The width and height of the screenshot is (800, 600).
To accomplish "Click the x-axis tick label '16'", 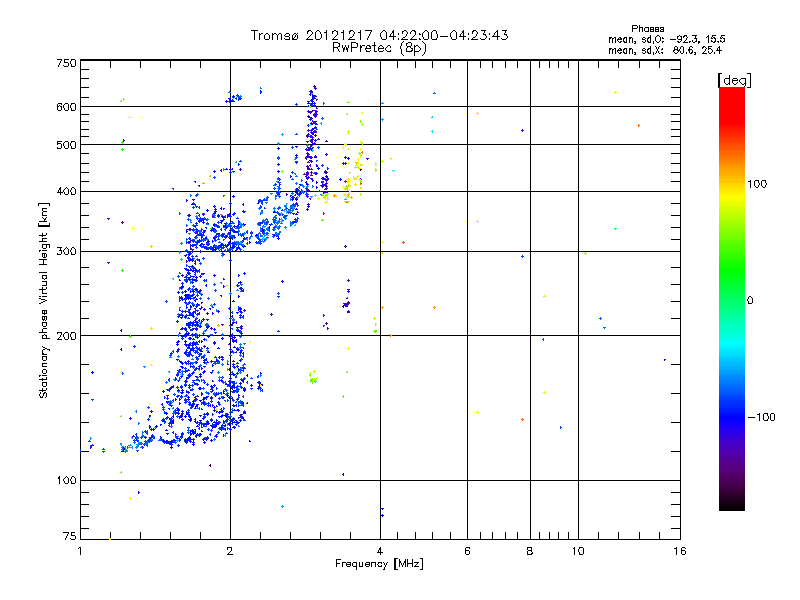I will (680, 551).
